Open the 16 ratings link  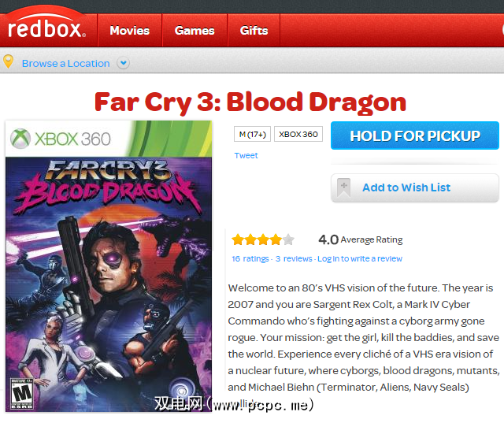250,258
